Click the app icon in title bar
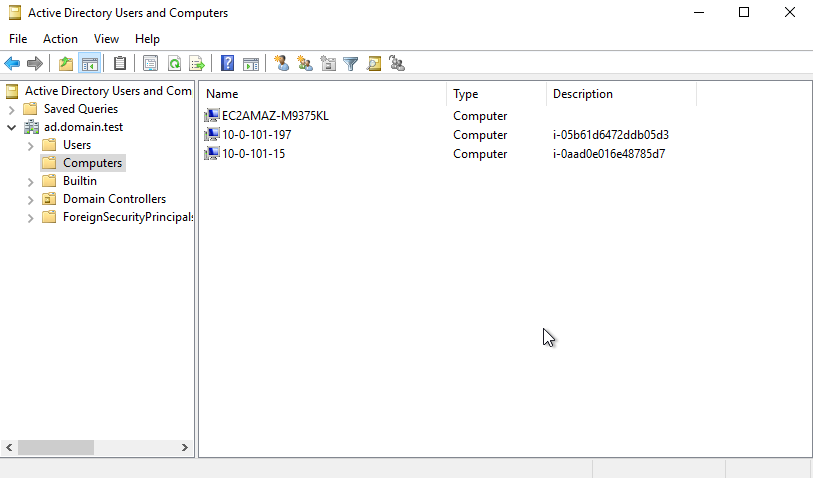The height and width of the screenshot is (478, 813). [15, 12]
